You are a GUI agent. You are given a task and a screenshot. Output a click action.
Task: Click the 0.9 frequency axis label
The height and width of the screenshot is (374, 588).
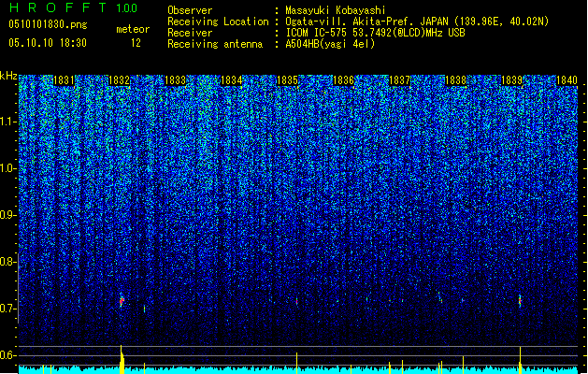click(8, 215)
